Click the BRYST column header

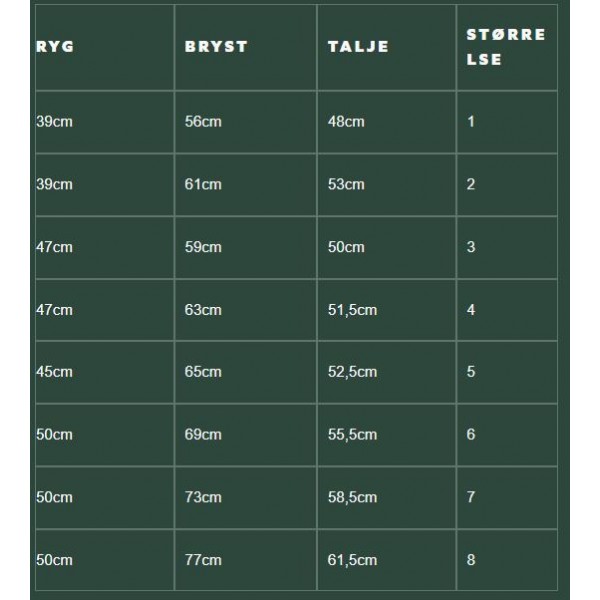tap(216, 47)
